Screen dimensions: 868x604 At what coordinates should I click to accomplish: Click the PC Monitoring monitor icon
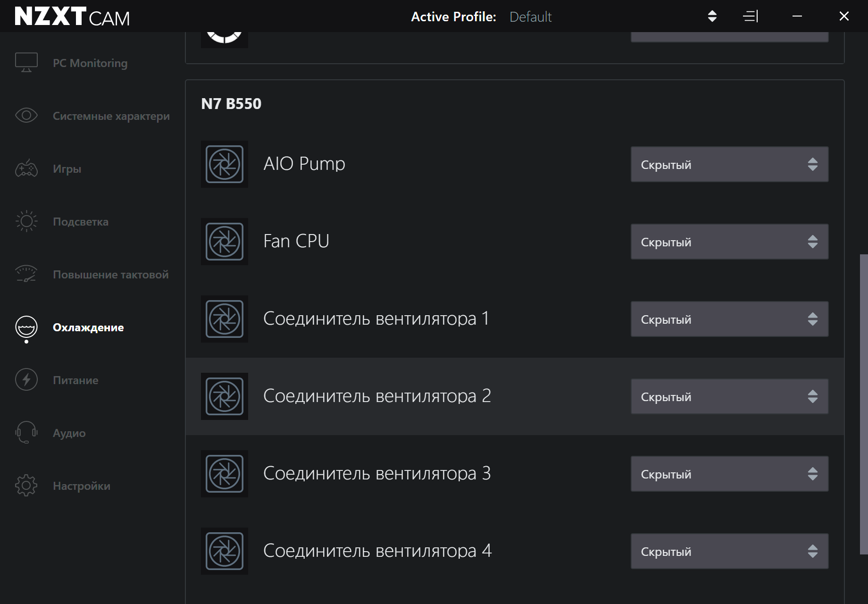coord(26,62)
